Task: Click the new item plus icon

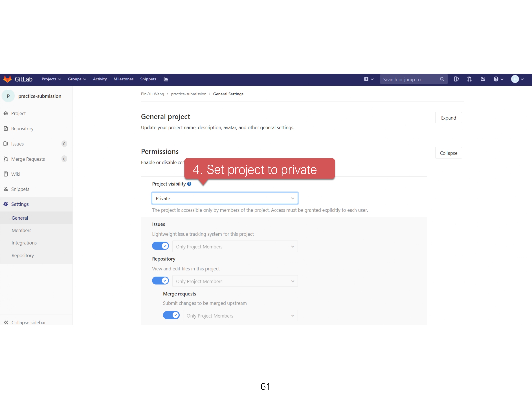Action: coord(366,79)
